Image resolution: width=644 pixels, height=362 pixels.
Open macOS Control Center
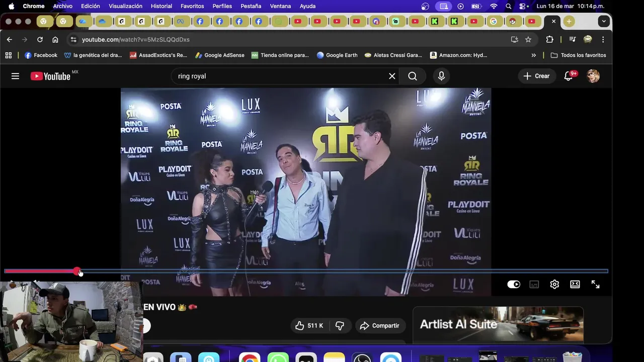(x=524, y=6)
